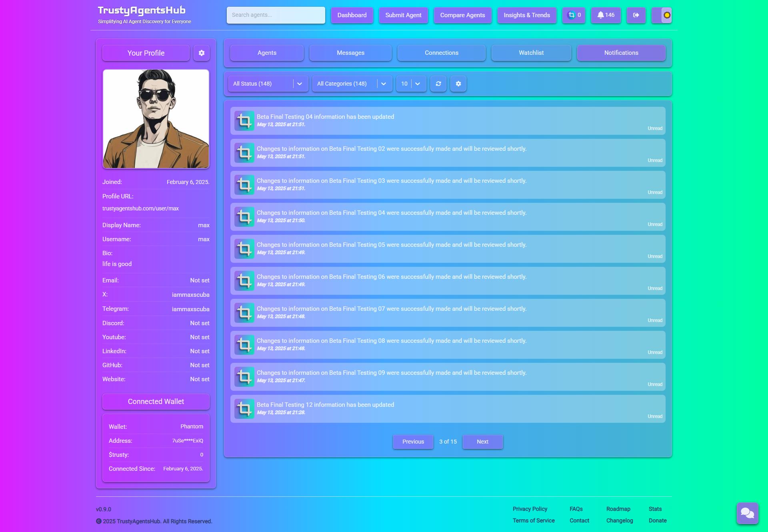Expand the All Status (148) dropdown
The width and height of the screenshot is (768, 532).
(x=268, y=84)
